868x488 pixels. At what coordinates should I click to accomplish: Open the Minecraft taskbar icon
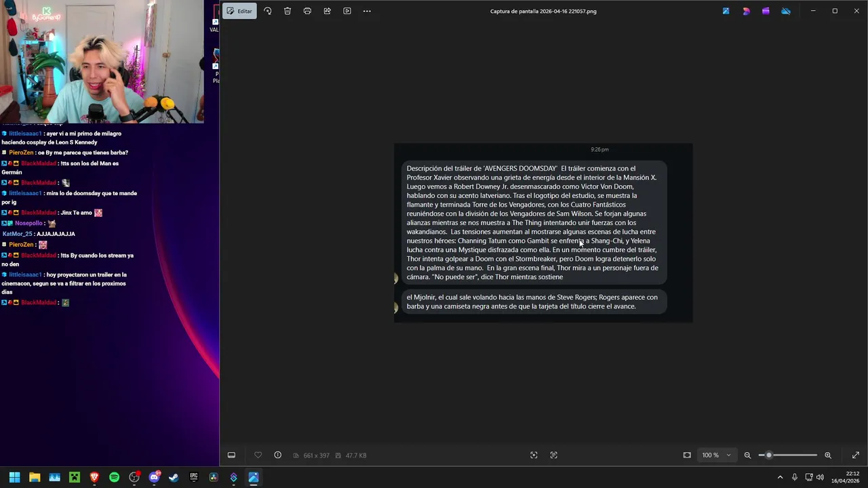coord(75,477)
